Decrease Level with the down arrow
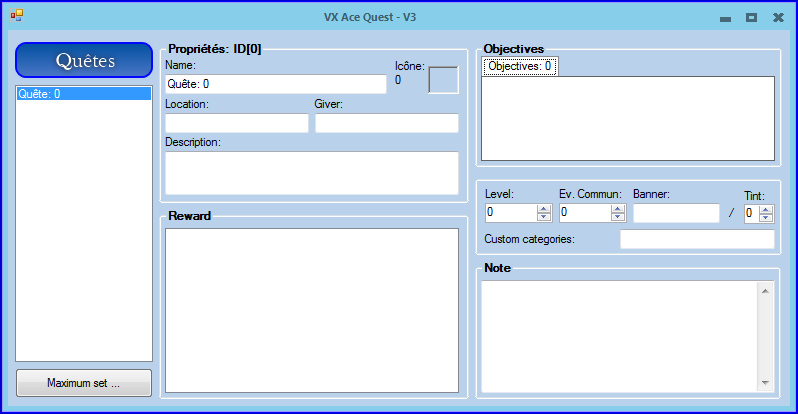The width and height of the screenshot is (798, 414). [x=544, y=217]
